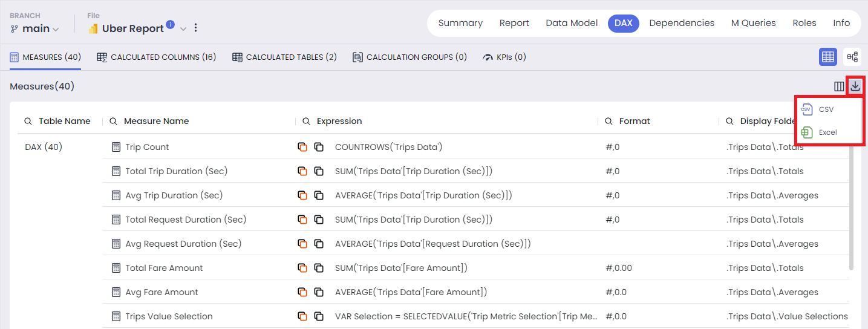
Task: Open the column chooser icon
Action: [x=839, y=86]
